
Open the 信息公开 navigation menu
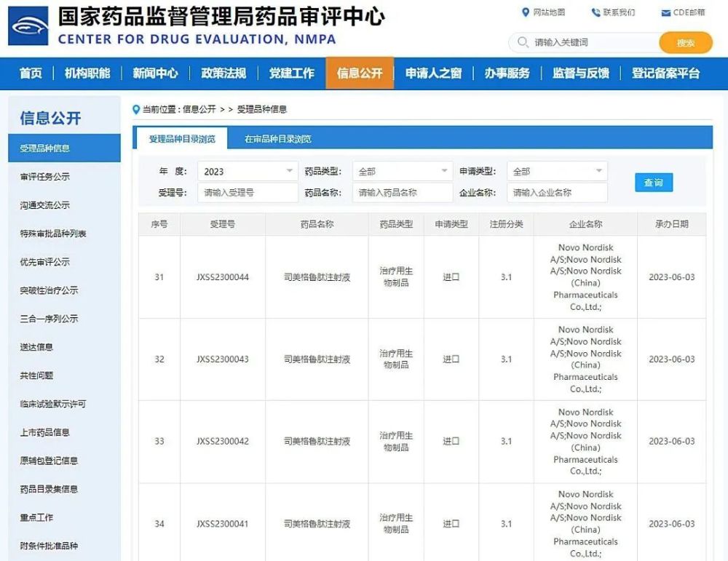click(x=359, y=73)
